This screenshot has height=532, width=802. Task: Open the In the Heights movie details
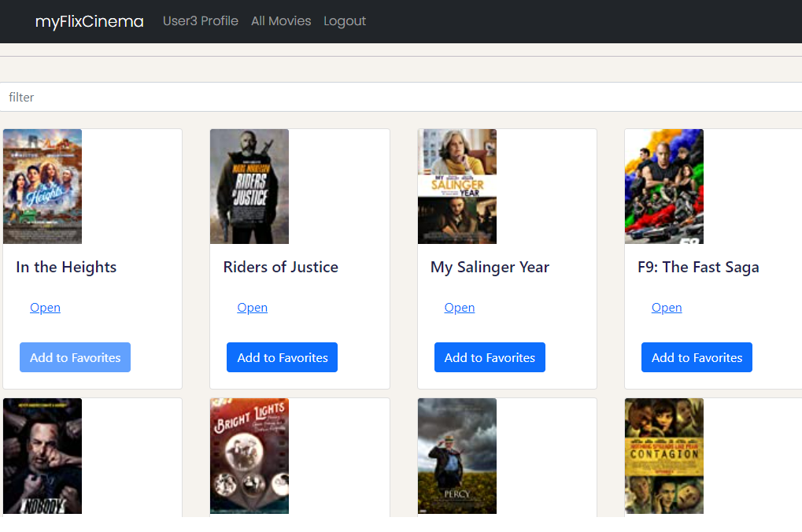[x=45, y=307]
